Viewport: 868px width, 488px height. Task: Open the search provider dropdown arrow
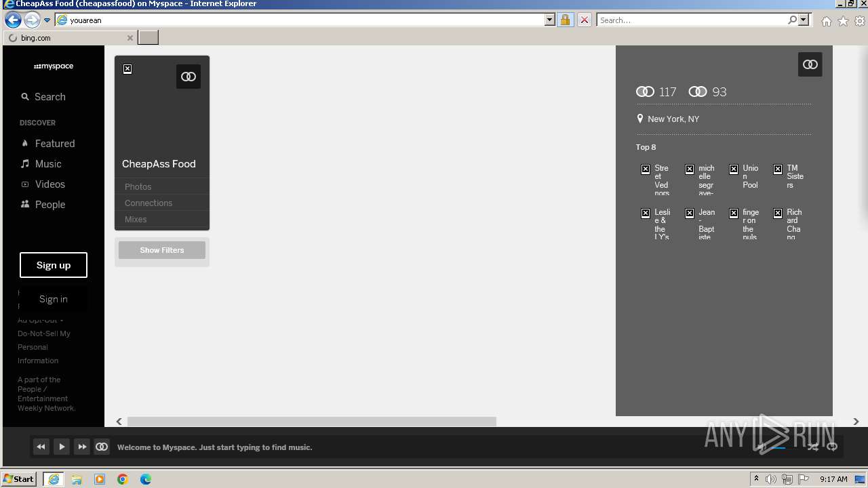pyautogui.click(x=804, y=20)
